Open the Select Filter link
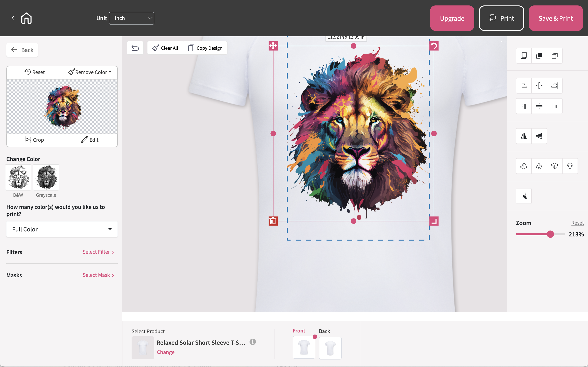 click(x=98, y=252)
